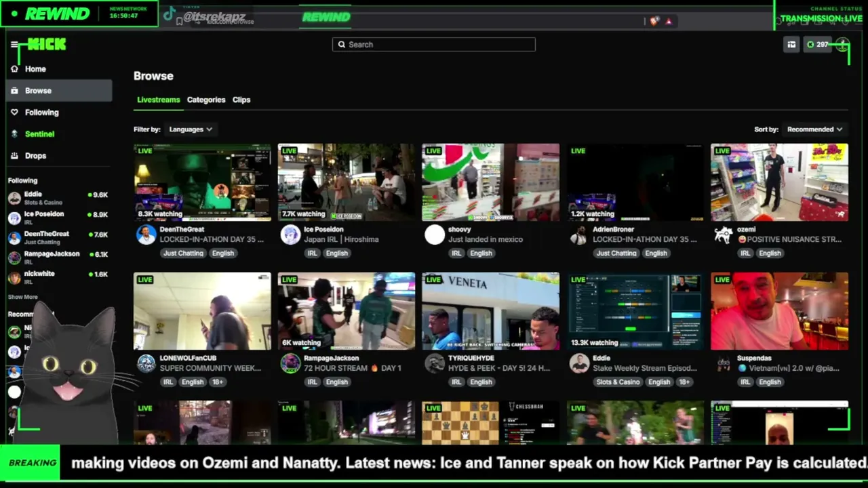The width and height of the screenshot is (868, 488).
Task: Open TYRIQUEHYDE's stream thumbnail
Action: 491,311
